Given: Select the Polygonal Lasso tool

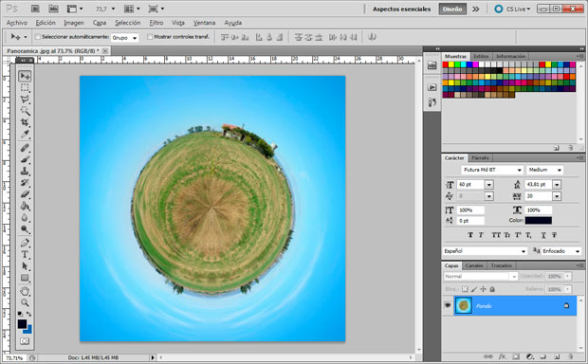Looking at the screenshot, I should coord(25,100).
